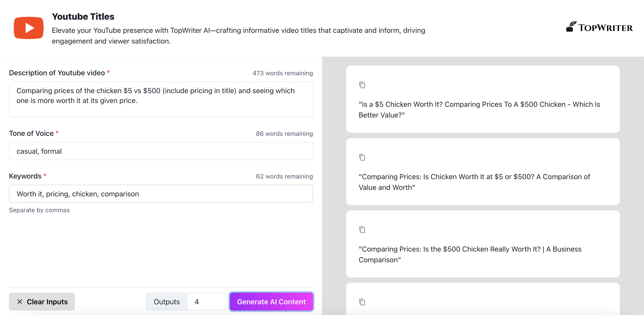Click the X icon in Clear Inputs
The height and width of the screenshot is (315, 644).
click(x=20, y=302)
